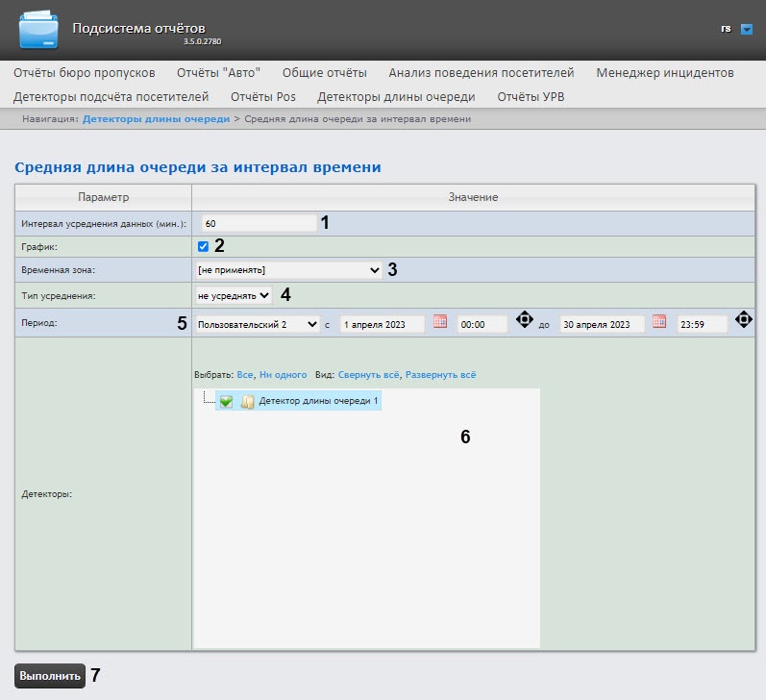Click the start time crosshair icon

coord(524,319)
